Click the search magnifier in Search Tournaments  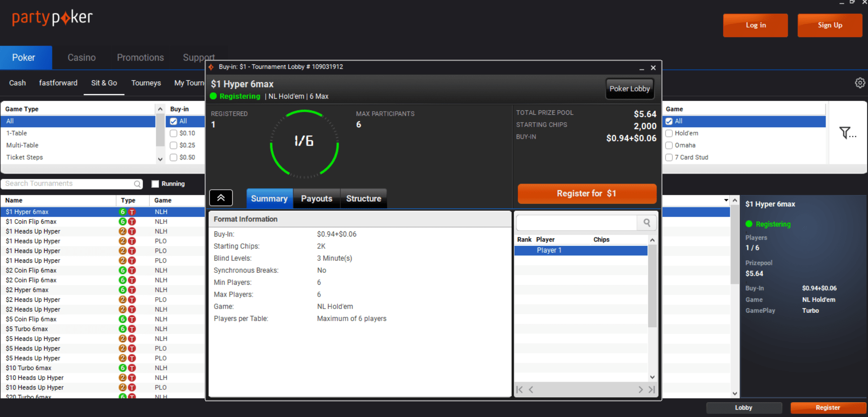click(137, 184)
